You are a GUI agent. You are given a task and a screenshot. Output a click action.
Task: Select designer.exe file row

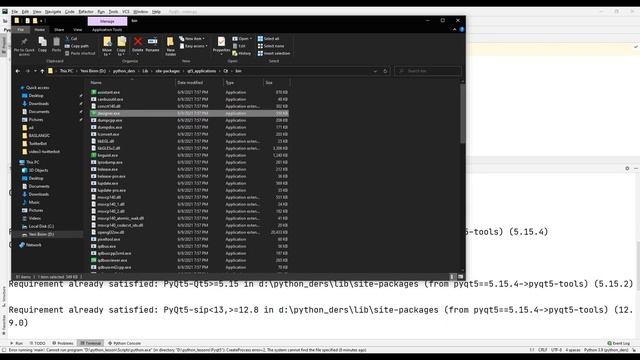tap(189, 113)
